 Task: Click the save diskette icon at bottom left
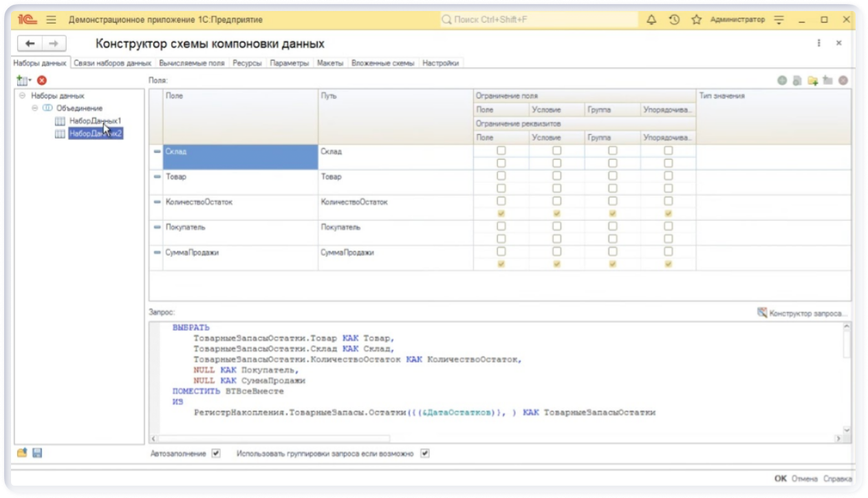tap(37, 453)
